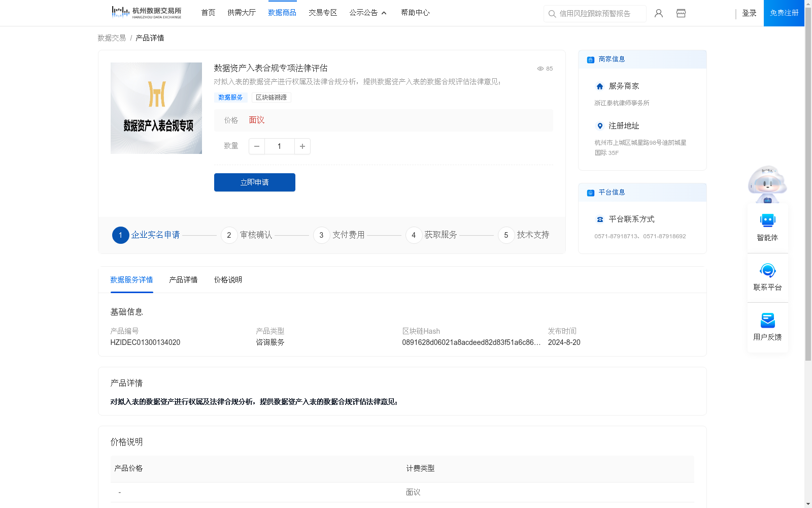Click product type value 咨询服务
The width and height of the screenshot is (812, 508).
270,342
